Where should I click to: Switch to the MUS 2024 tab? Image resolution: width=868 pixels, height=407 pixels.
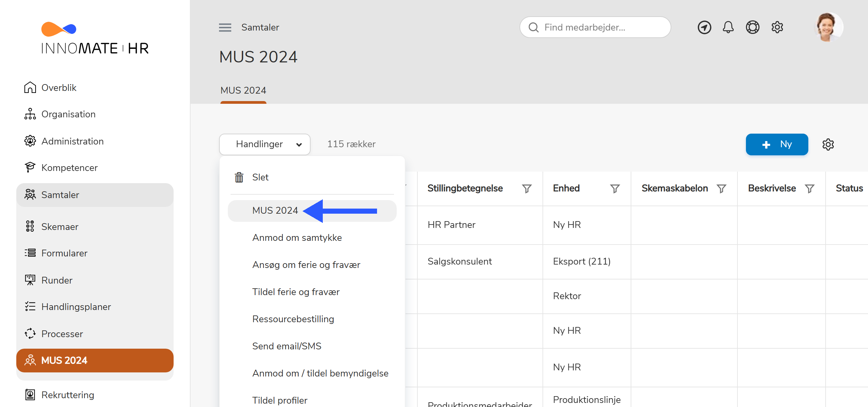[243, 91]
